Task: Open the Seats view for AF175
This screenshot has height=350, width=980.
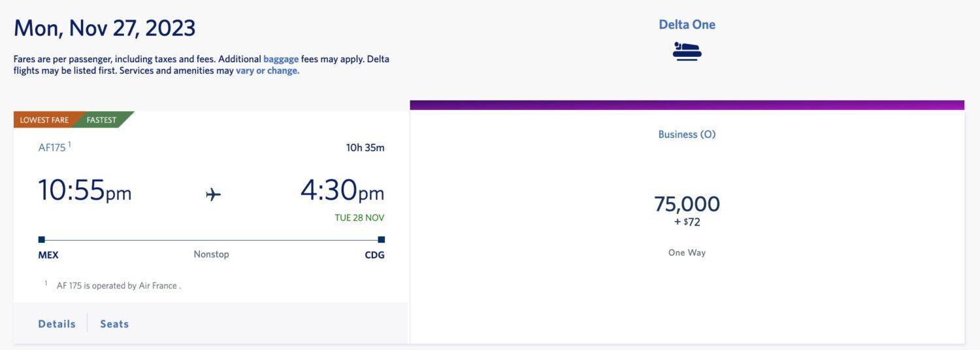Action: (114, 324)
